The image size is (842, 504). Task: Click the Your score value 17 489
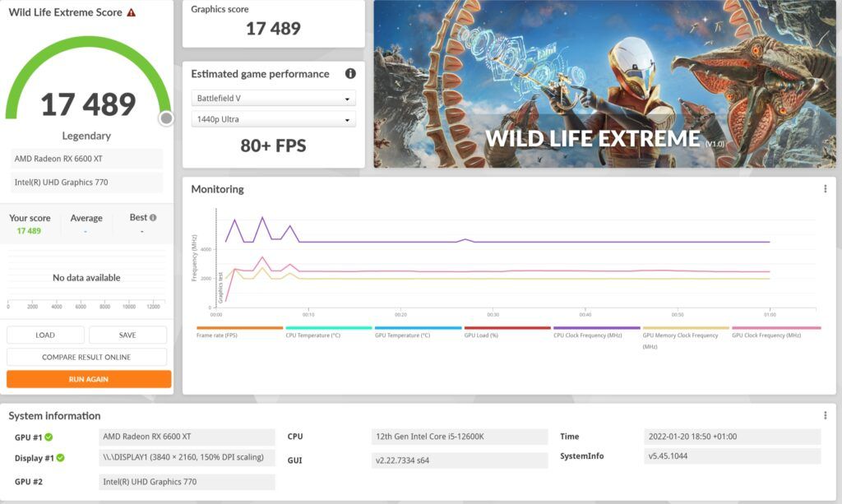click(29, 231)
